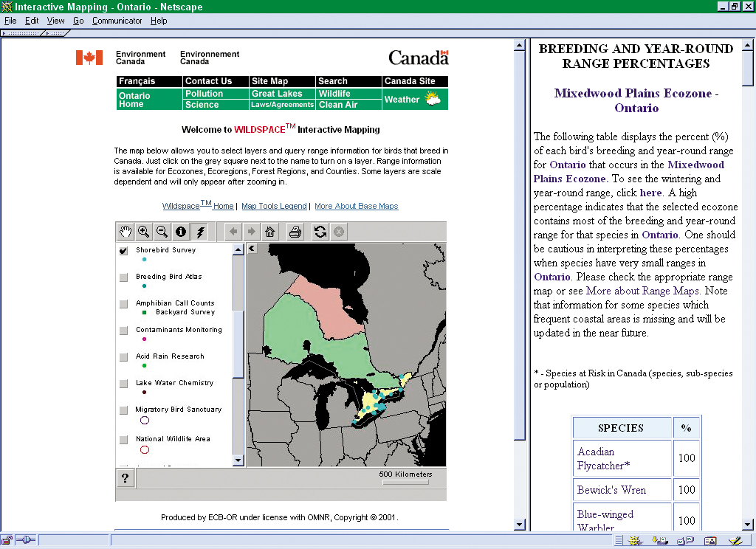Print the map

click(295, 232)
